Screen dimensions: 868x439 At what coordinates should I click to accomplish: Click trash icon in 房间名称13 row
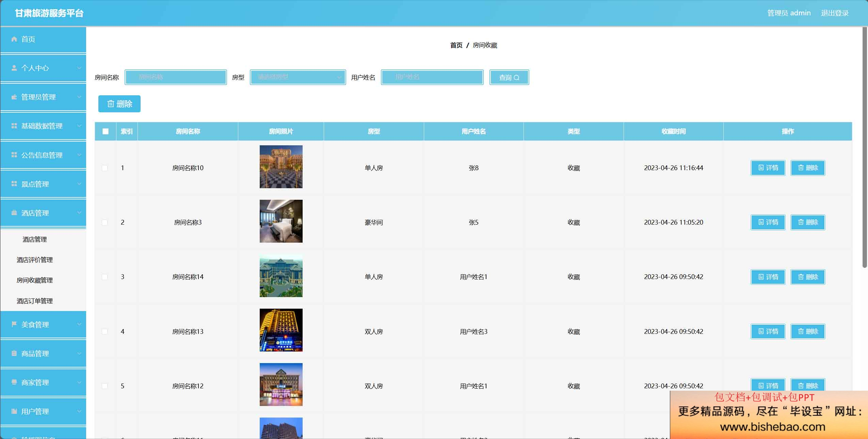click(801, 331)
